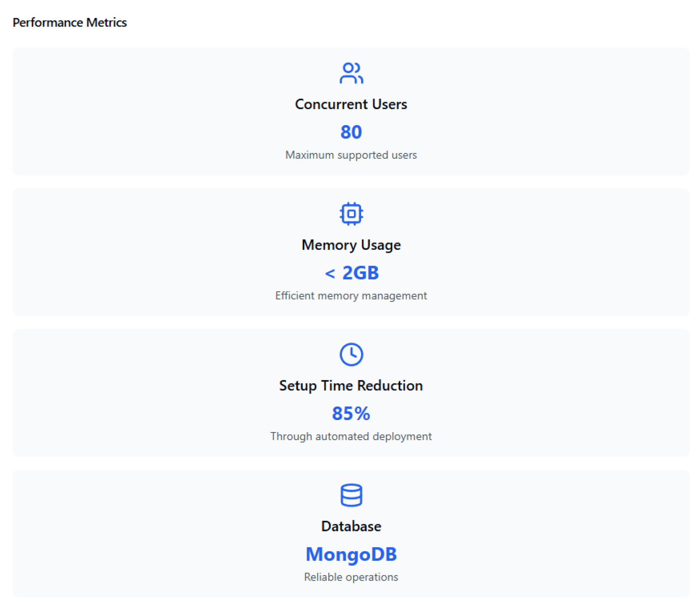Screen dimensions: 700x605
Task: Select the 'Performance Metrics' heading
Action: [70, 23]
